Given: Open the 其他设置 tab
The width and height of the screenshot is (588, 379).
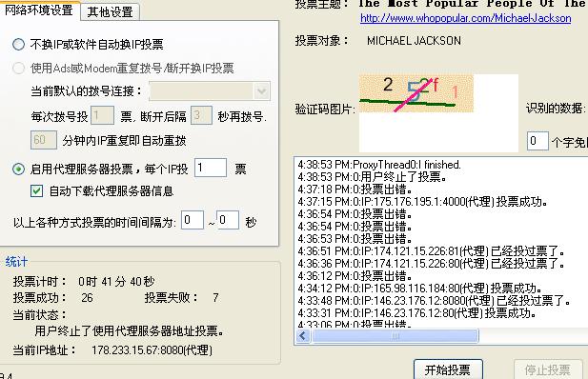Looking at the screenshot, I should tap(110, 11).
